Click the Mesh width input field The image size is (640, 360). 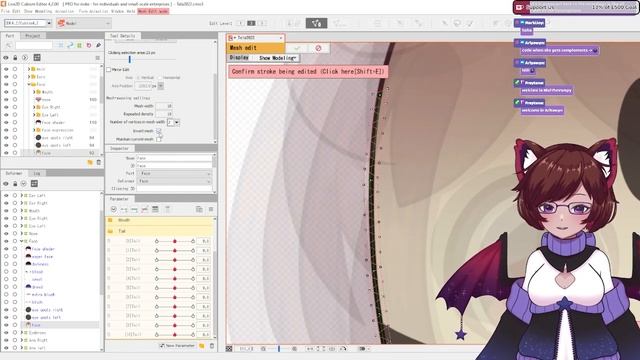pos(164,106)
